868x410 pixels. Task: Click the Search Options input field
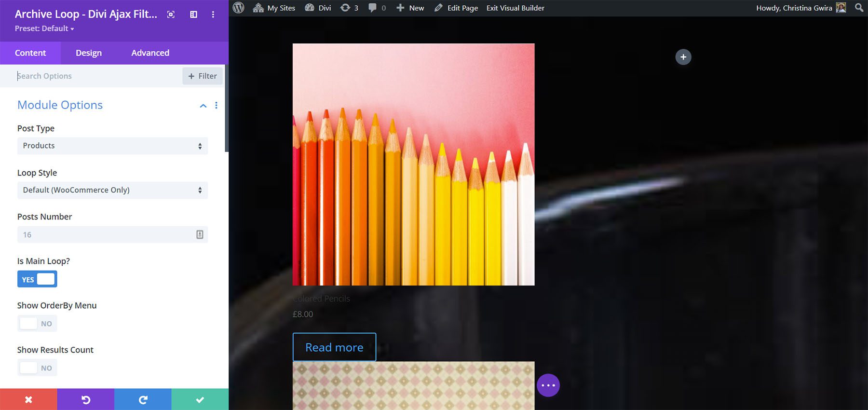96,76
